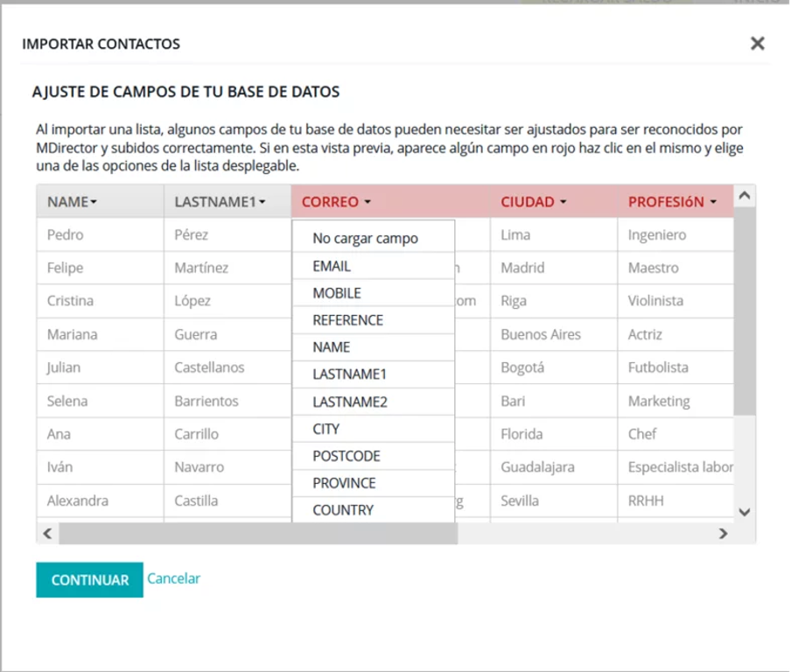Click the 'Maestro' profession cell
Viewport: 791px width, 672px height.
pyautogui.click(x=675, y=268)
